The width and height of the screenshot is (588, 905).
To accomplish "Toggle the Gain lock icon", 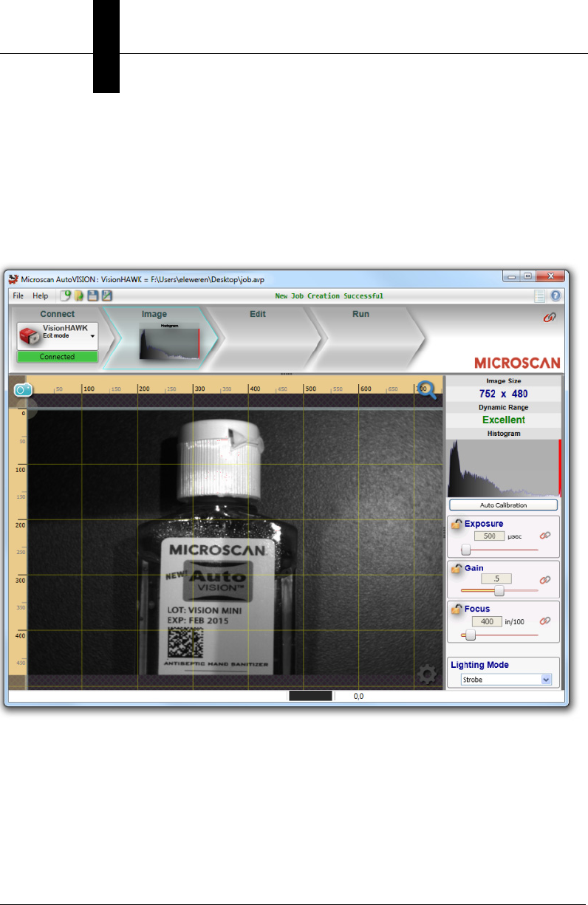I will (x=457, y=568).
